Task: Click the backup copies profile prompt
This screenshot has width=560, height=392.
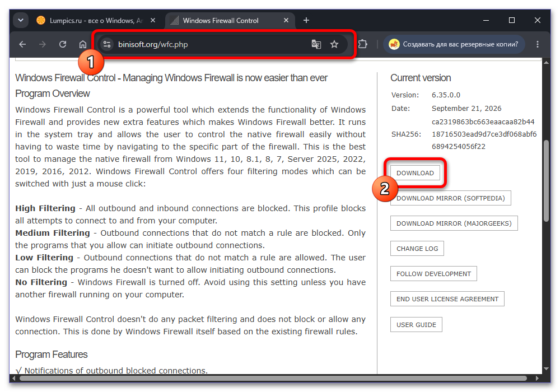Action: [x=454, y=44]
